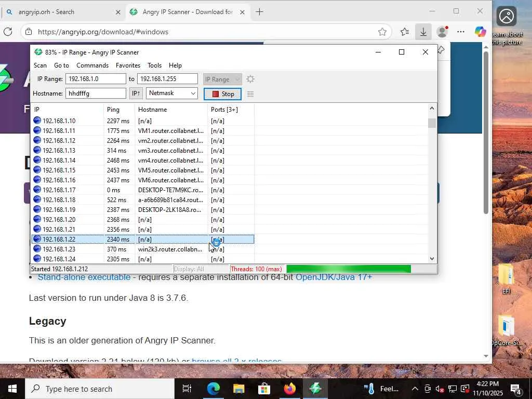Click the results list scroll-down arrow

432,259
